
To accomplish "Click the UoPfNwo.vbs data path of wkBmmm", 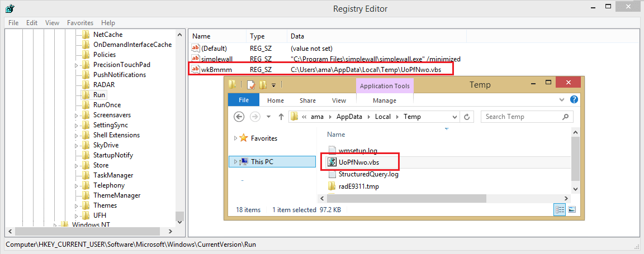I will pos(366,69).
